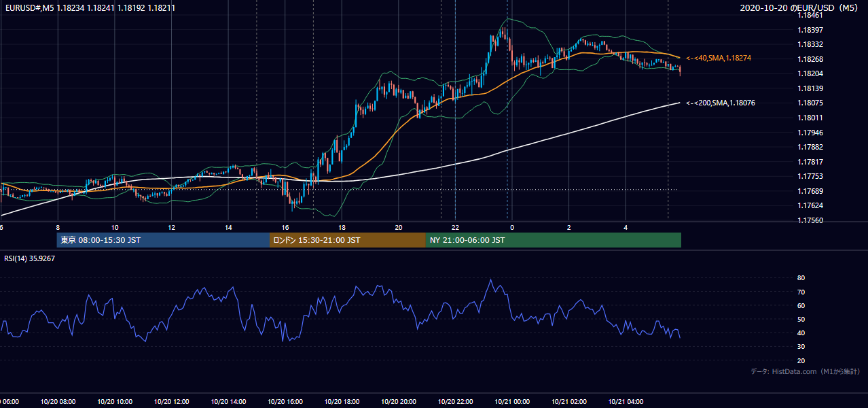This screenshot has height=408, width=868.
Task: Click the HistData.com data source credit
Action: pos(806,371)
